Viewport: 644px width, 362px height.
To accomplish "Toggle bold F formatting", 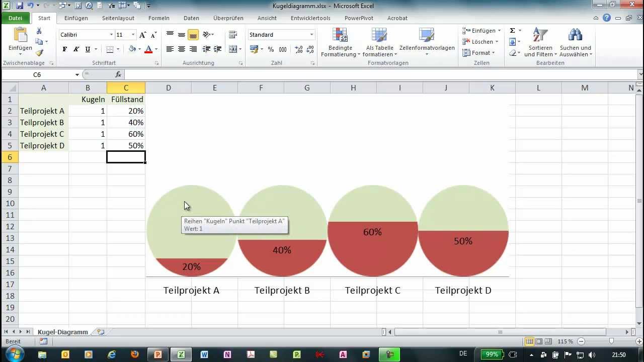I will [64, 49].
